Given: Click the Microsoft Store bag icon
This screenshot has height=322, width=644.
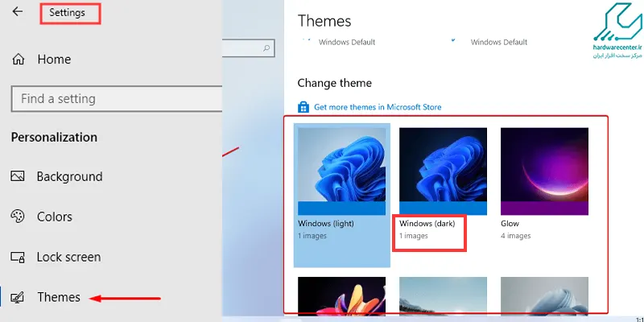Looking at the screenshot, I should (x=303, y=107).
